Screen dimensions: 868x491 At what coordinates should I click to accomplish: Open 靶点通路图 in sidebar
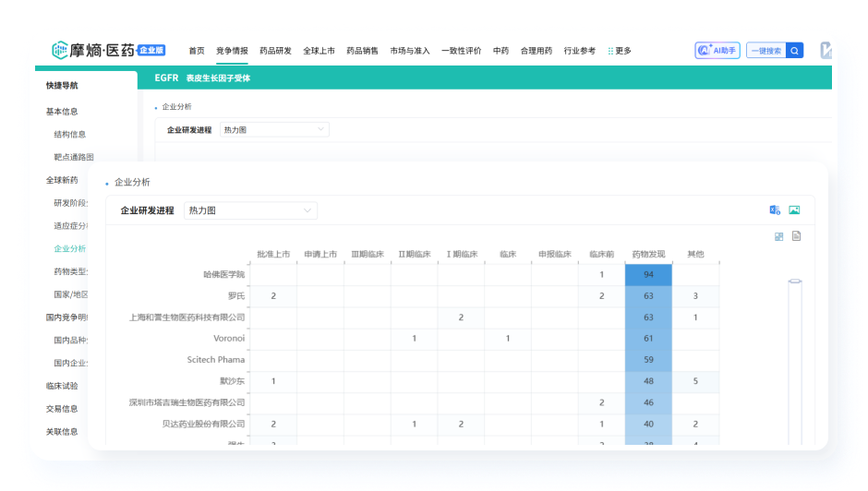(x=74, y=157)
